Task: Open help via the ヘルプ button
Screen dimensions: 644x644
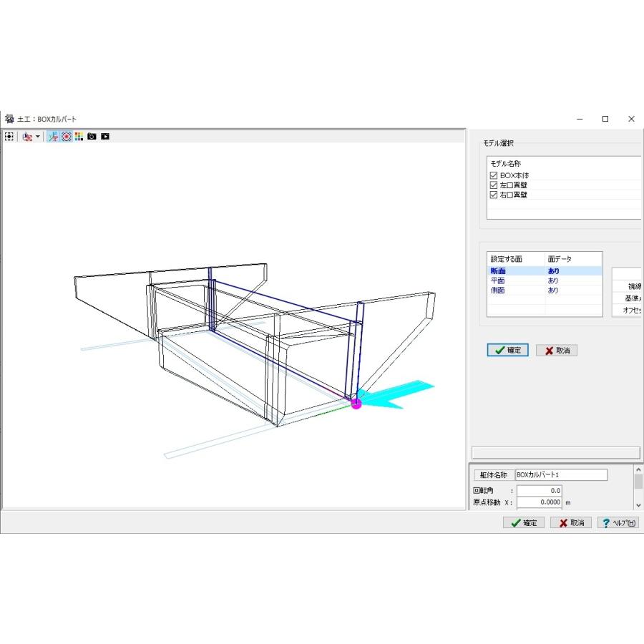Action: pos(618,522)
